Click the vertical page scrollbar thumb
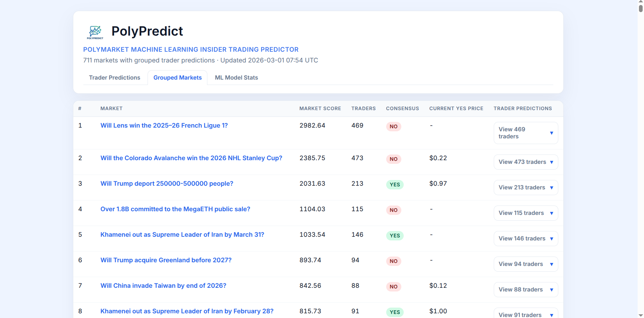 click(641, 8)
